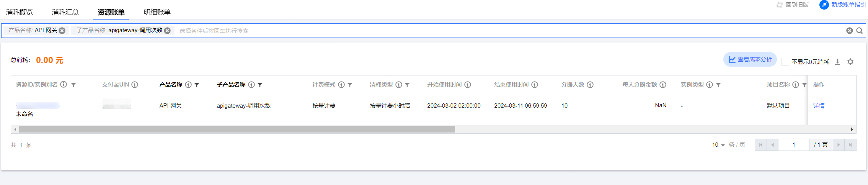Switch to the 消耗汇总 tab
868x185 pixels.
[65, 12]
